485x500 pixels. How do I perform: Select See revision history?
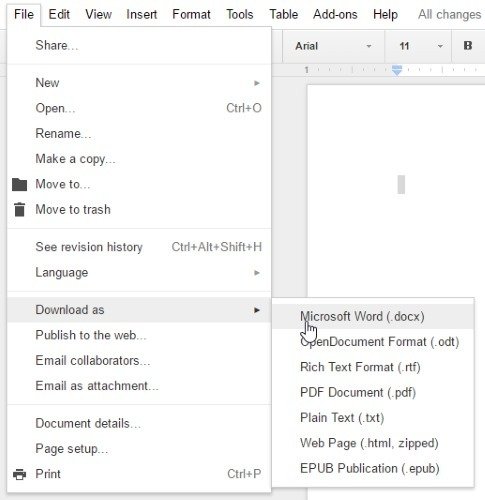coord(139,247)
